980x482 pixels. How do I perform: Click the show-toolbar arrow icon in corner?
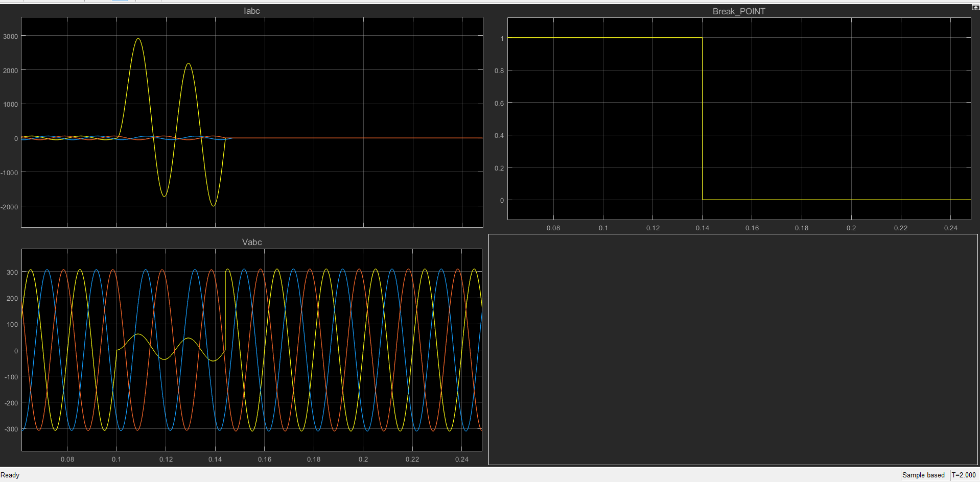pyautogui.click(x=975, y=7)
